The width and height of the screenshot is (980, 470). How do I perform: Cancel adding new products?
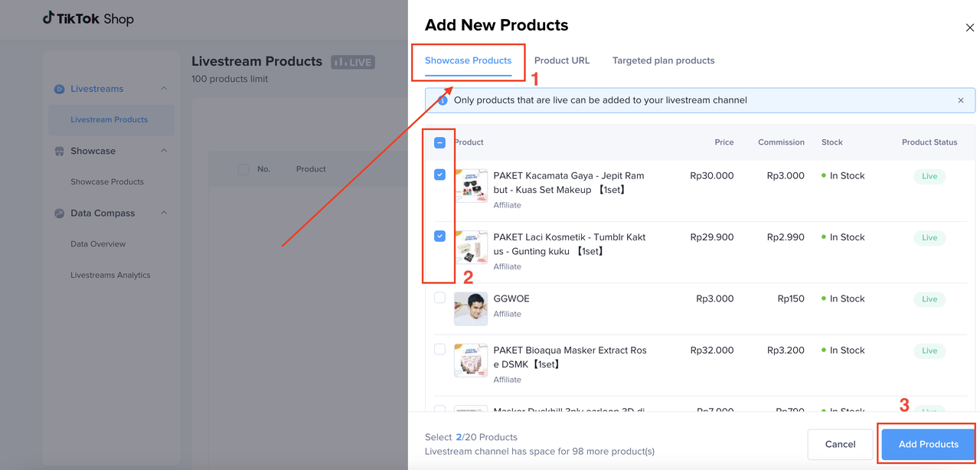click(840, 444)
